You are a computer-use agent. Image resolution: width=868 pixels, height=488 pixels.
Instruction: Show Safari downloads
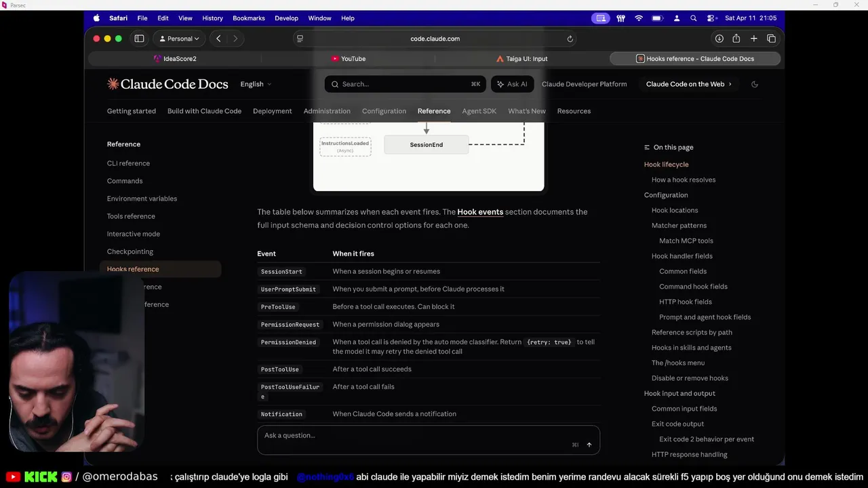(x=719, y=39)
